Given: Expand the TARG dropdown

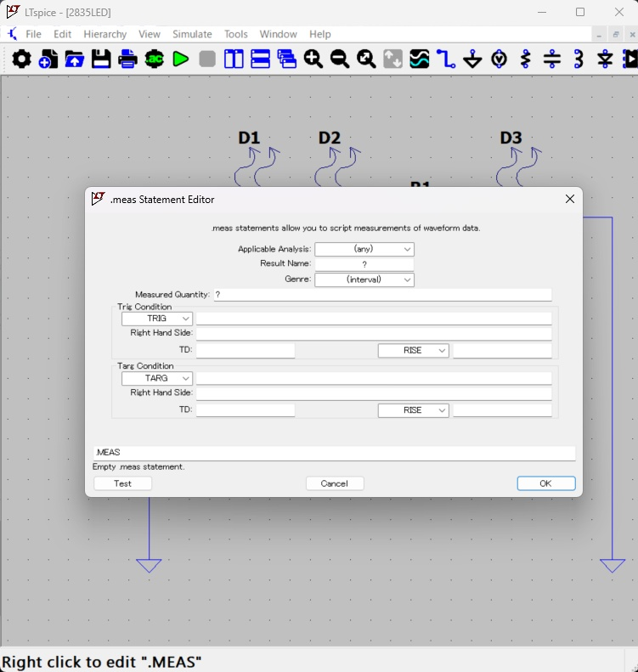Looking at the screenshot, I should 157,378.
